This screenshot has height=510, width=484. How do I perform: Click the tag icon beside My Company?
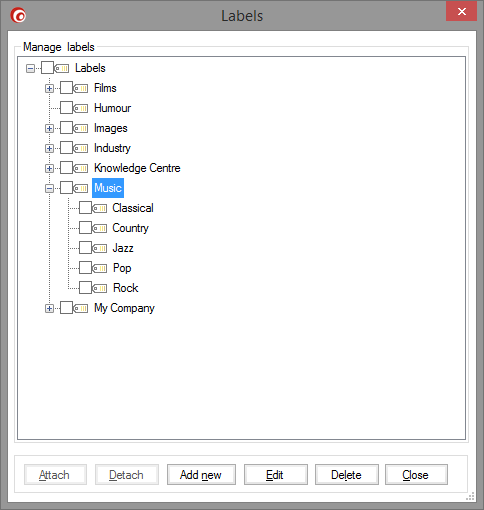point(81,308)
